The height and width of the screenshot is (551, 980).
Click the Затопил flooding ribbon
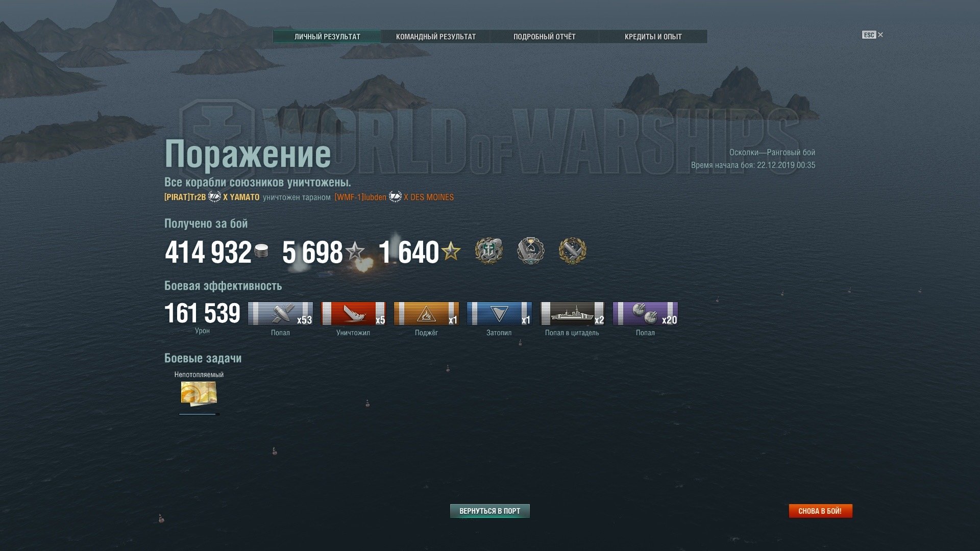tap(499, 313)
